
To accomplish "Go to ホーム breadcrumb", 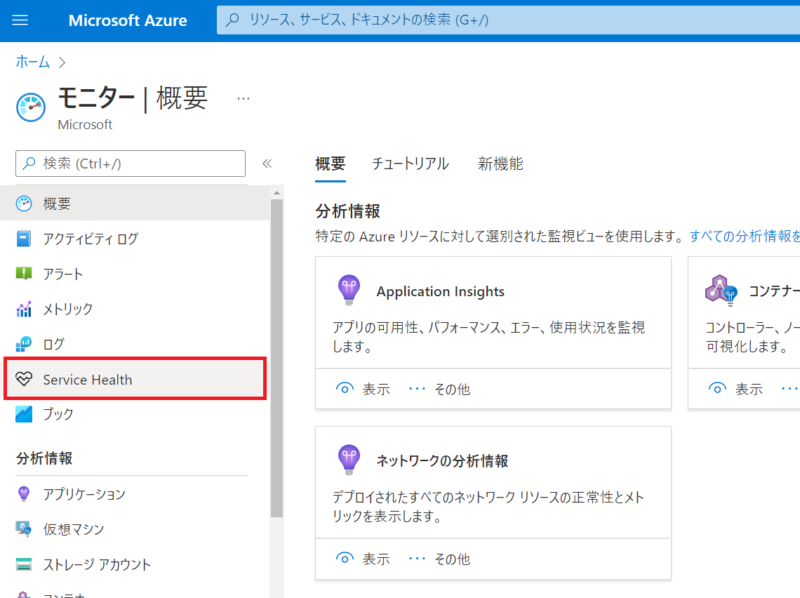I will [x=33, y=62].
